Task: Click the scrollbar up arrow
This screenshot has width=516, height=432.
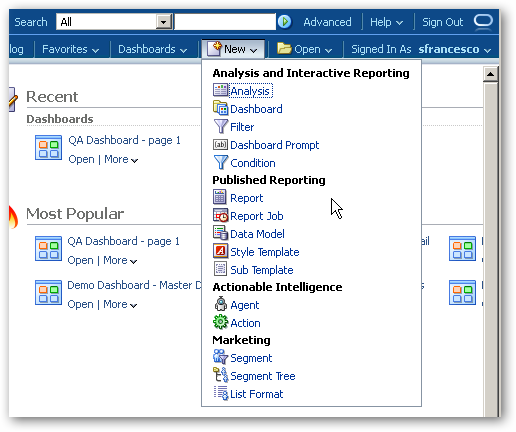Action: (x=490, y=74)
